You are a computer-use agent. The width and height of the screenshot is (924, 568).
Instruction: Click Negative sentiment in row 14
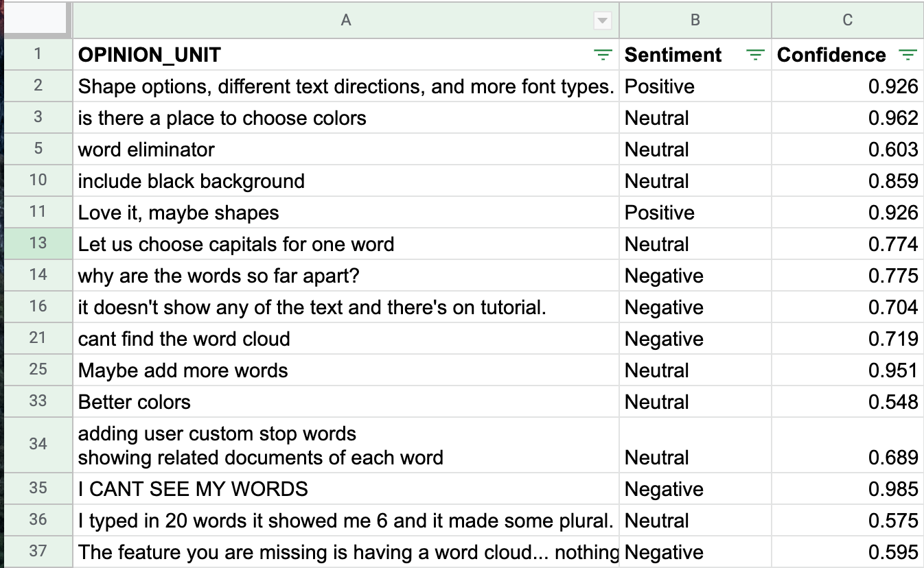coord(695,276)
